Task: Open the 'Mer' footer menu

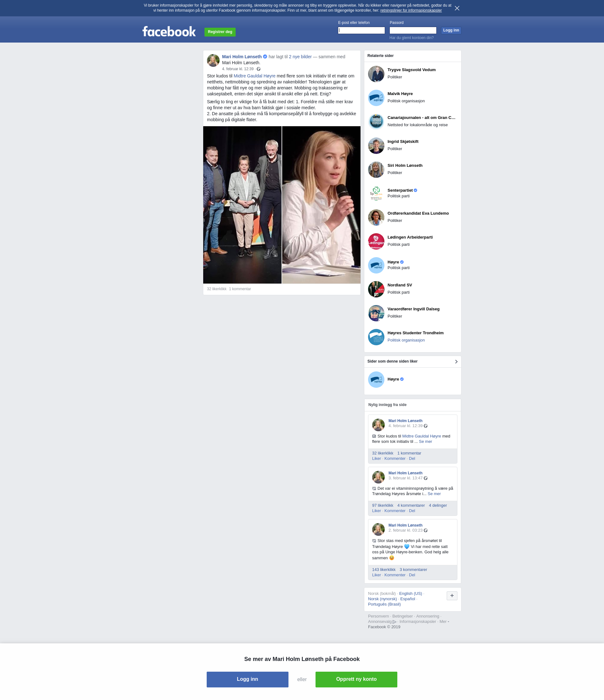Action: click(443, 622)
